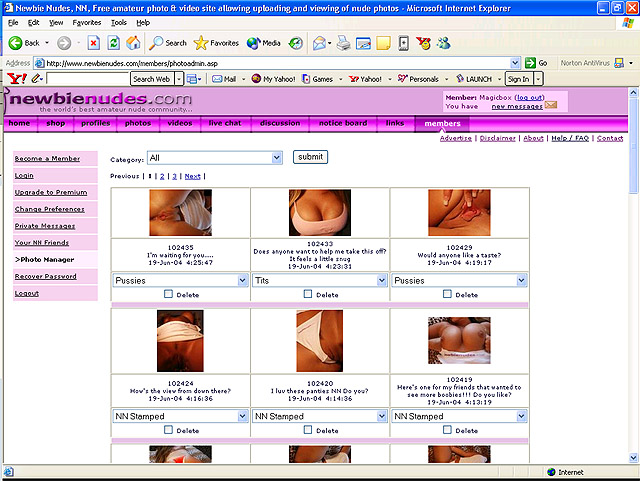Click the vertical page scrollbar
The width and height of the screenshot is (640, 481).
(634, 300)
